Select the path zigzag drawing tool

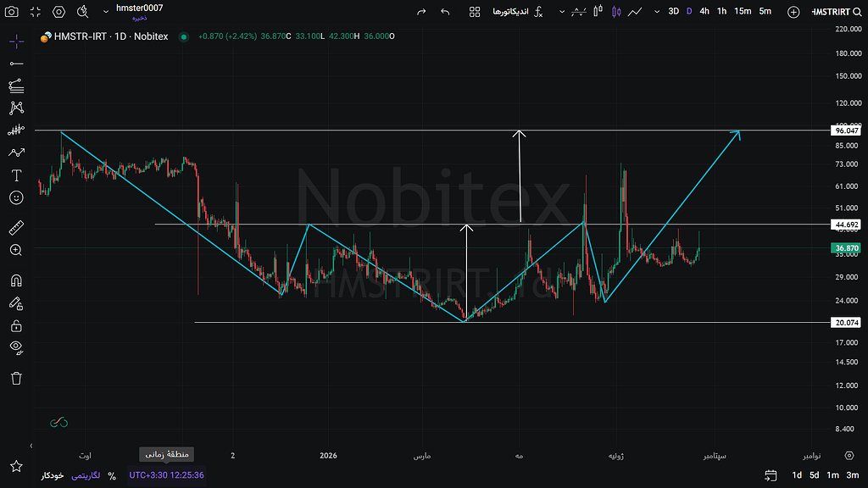tap(17, 152)
